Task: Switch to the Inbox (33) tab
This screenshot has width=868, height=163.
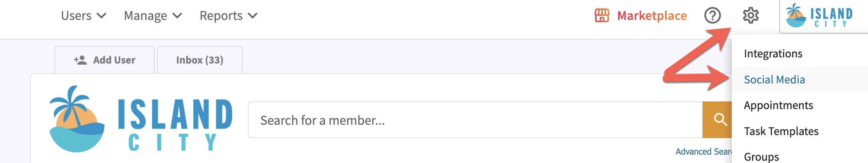Action: click(199, 60)
